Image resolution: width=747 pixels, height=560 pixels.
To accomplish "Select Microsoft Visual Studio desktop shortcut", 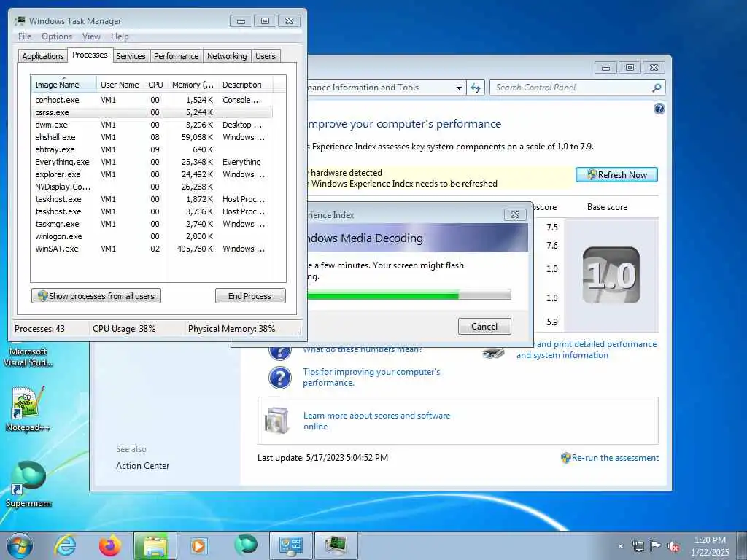I will tap(28, 357).
